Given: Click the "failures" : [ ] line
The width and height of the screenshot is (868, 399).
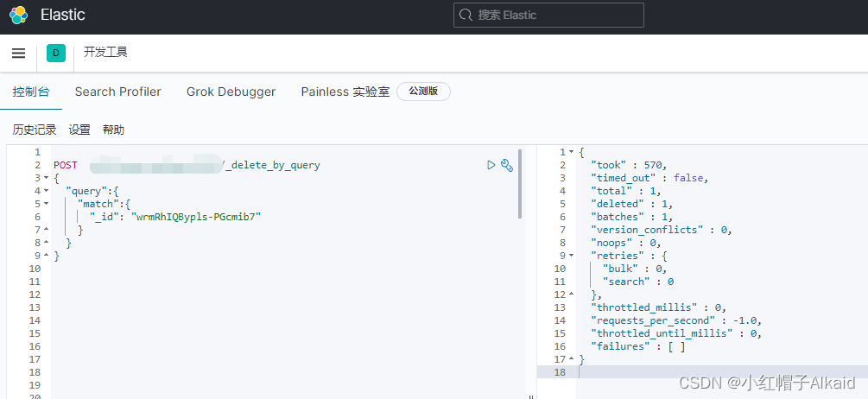Looking at the screenshot, I should 638,346.
